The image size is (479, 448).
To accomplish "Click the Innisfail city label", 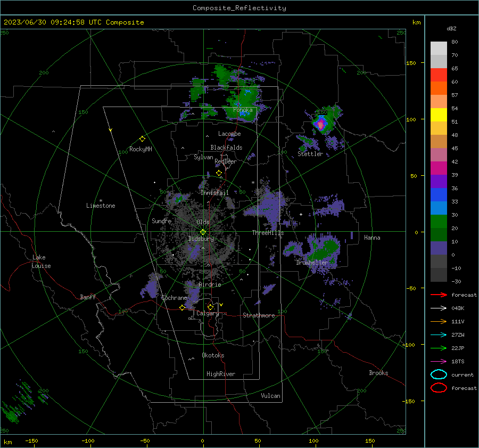I will pyautogui.click(x=214, y=193).
